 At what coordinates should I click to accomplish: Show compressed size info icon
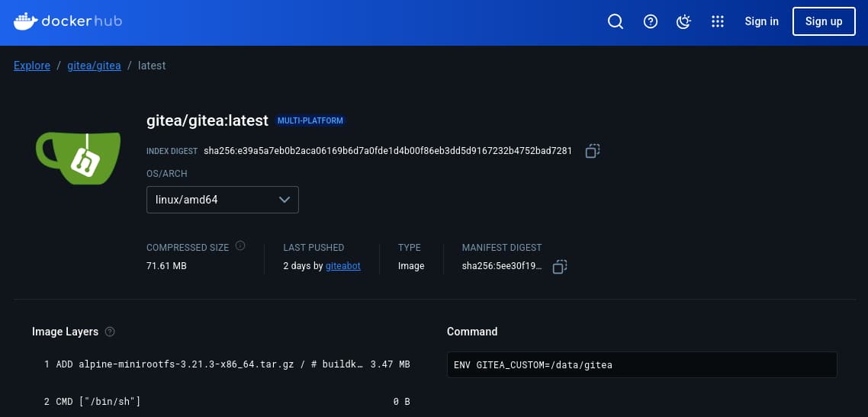(x=240, y=245)
